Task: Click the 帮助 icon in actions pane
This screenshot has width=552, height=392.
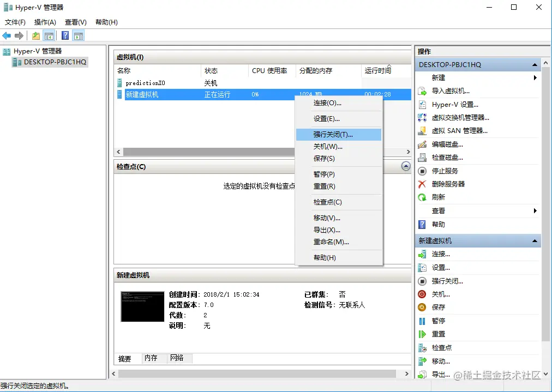Action: [x=422, y=225]
